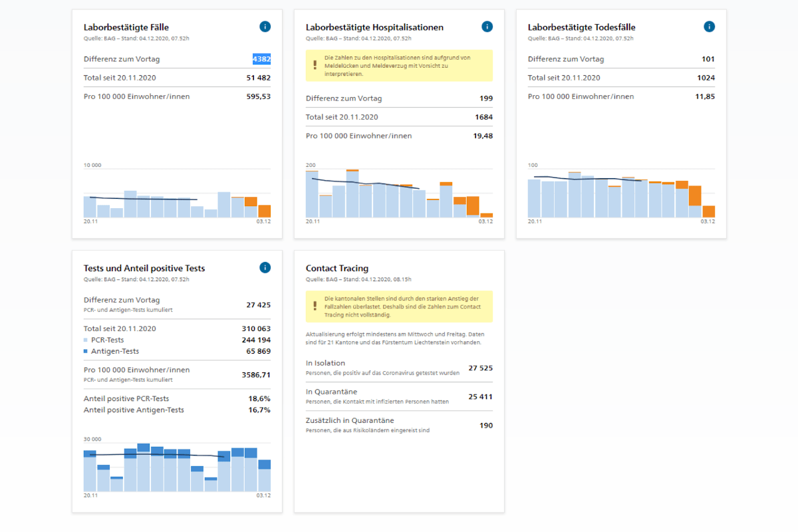
Task: Click 200 axis label in Hospitalisationen chart
Action: click(x=311, y=165)
